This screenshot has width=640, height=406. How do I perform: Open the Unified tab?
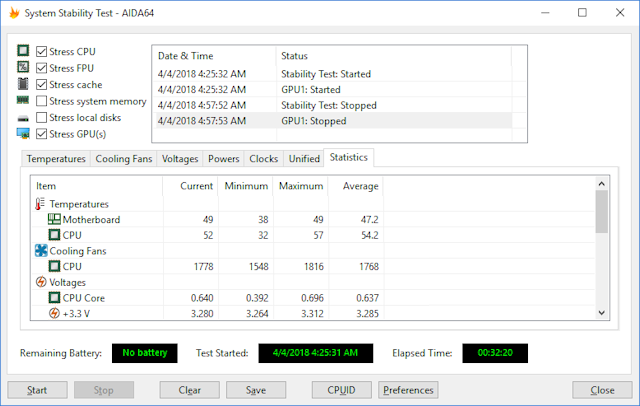pyautogui.click(x=304, y=159)
